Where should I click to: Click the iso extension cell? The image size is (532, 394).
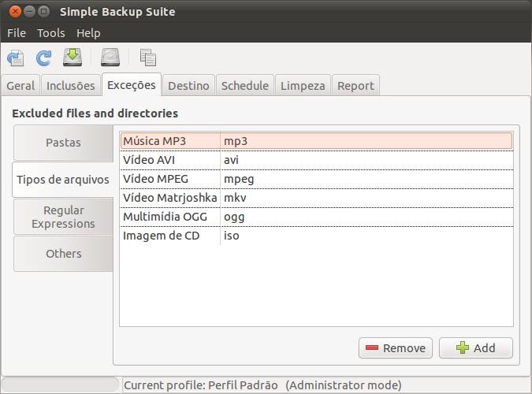[366, 236]
